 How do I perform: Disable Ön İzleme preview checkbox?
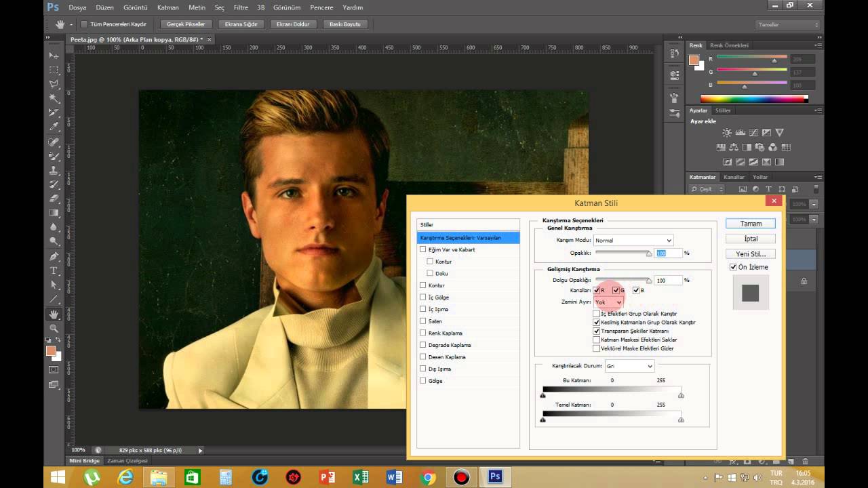pos(733,267)
